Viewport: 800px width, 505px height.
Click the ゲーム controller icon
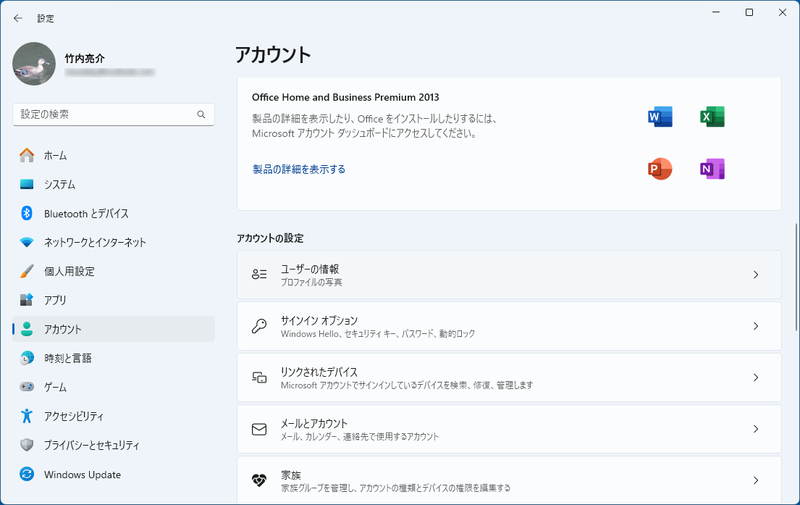click(27, 387)
